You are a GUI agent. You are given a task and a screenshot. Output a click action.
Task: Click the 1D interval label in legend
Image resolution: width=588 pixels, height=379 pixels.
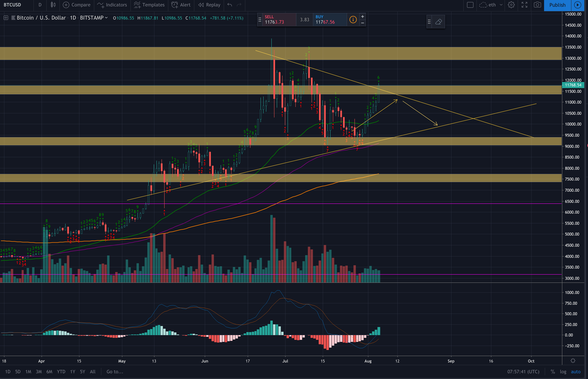(73, 18)
